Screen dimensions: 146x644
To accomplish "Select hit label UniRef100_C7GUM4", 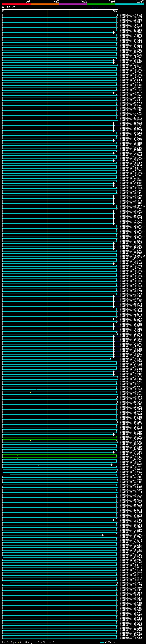I will 131,628.
